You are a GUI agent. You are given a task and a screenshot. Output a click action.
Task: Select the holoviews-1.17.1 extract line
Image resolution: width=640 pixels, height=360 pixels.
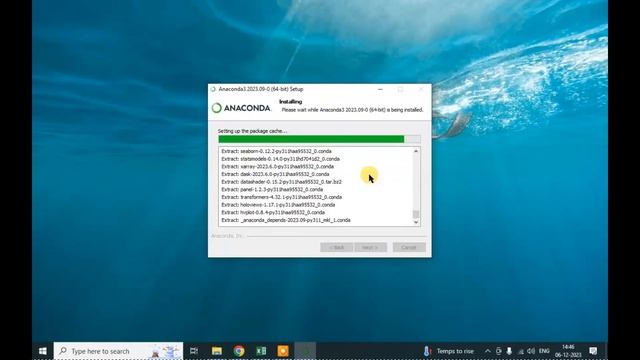[278, 205]
